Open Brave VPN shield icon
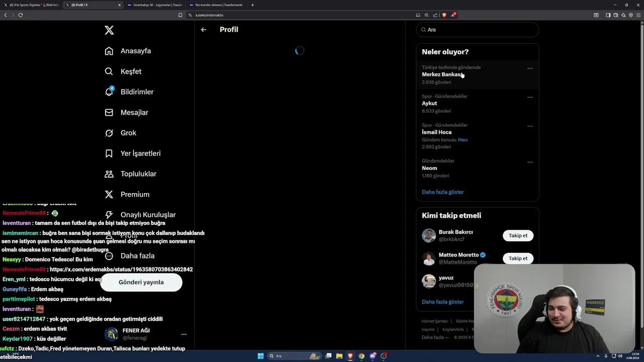This screenshot has height=362, width=644. (631, 15)
